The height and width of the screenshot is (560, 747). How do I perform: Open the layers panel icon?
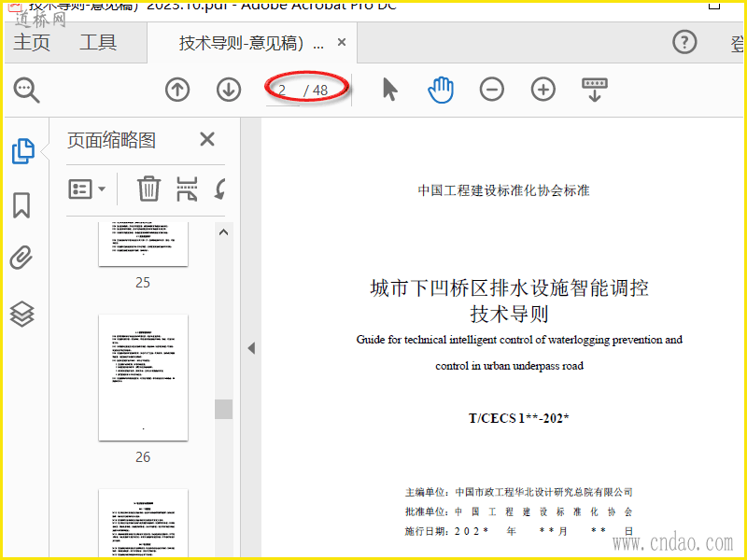coord(21,314)
